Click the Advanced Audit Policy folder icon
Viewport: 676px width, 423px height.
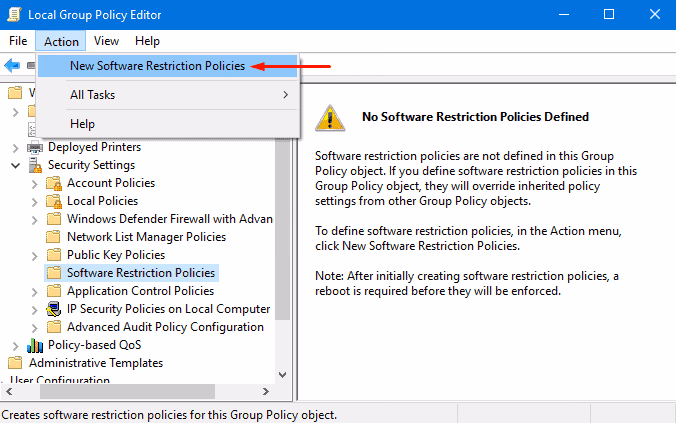click(x=53, y=327)
